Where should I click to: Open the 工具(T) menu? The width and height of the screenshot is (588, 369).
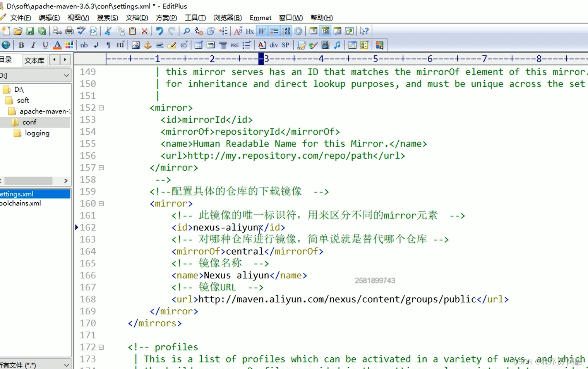point(195,18)
